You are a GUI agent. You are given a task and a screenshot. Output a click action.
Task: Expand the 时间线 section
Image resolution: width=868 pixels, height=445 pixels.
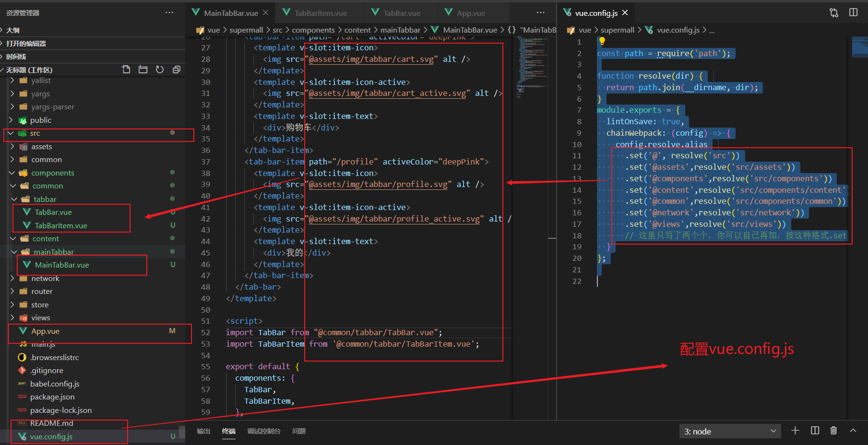[93, 56]
